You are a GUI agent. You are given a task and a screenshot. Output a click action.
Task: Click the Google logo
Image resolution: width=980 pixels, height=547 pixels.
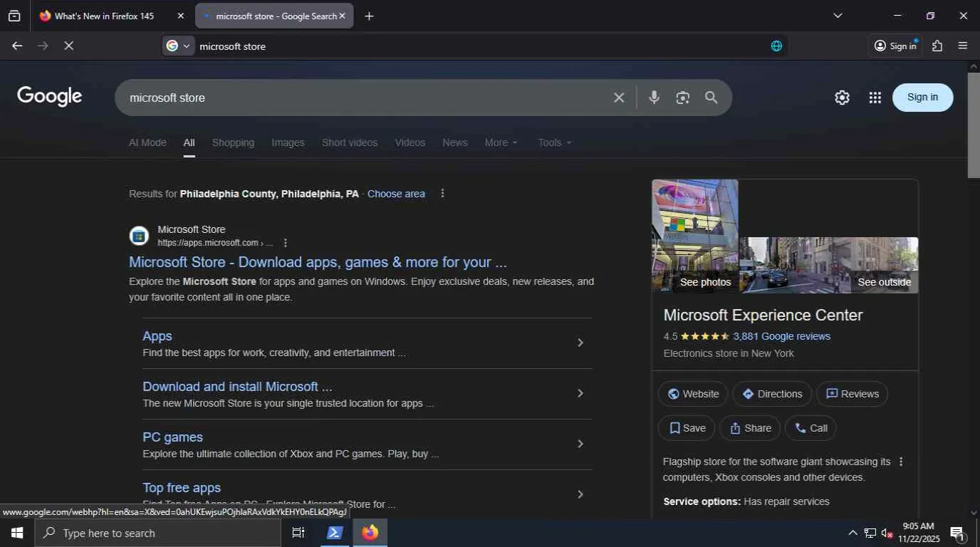(x=50, y=97)
